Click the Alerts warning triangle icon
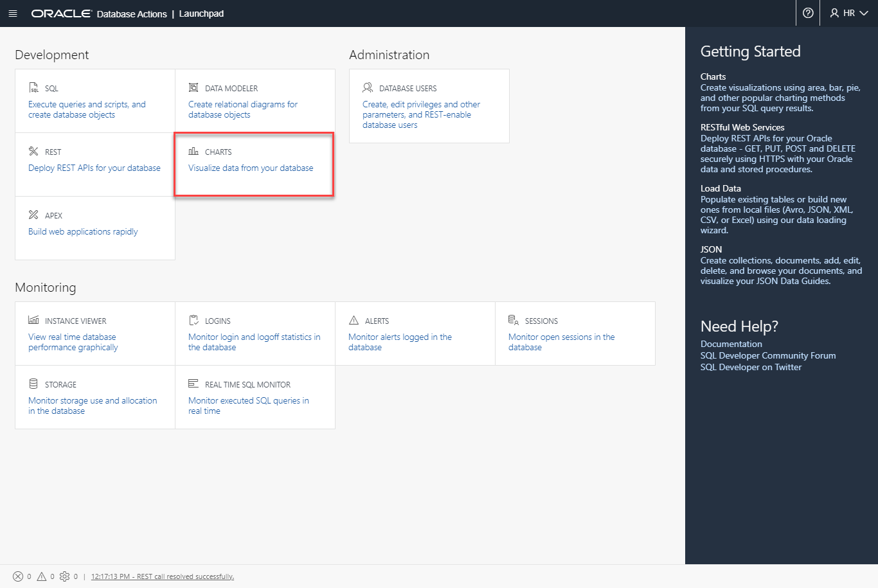 coord(354,320)
